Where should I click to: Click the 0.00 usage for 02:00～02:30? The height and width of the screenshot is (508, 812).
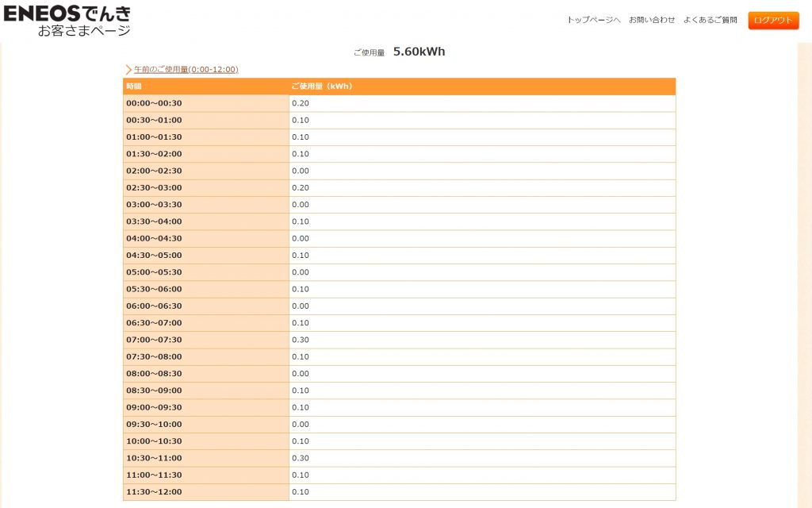pos(301,171)
